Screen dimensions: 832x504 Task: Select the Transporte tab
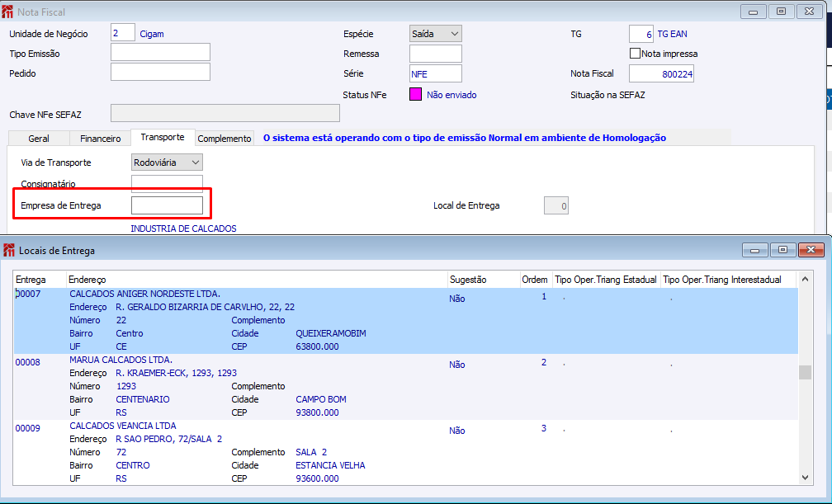pyautogui.click(x=163, y=137)
